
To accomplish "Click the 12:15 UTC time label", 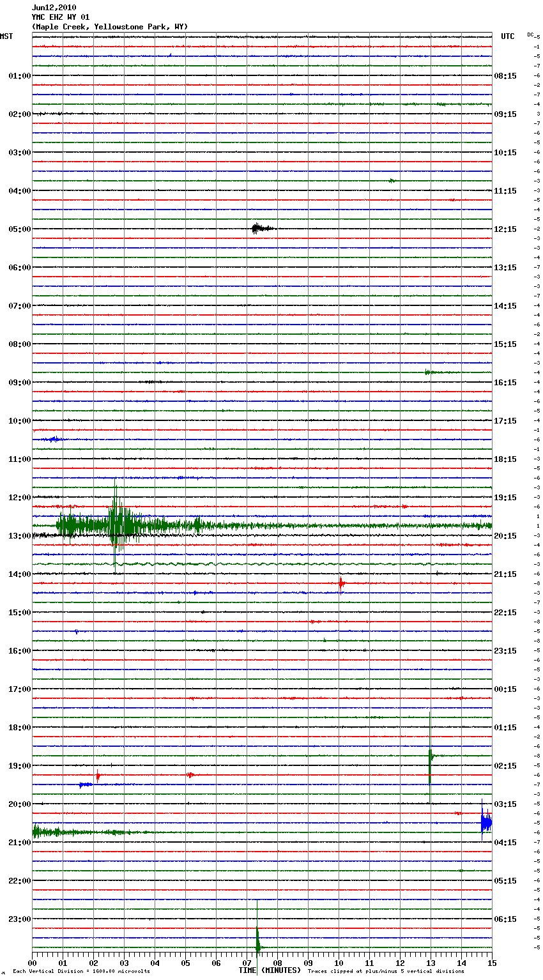I will [505, 229].
